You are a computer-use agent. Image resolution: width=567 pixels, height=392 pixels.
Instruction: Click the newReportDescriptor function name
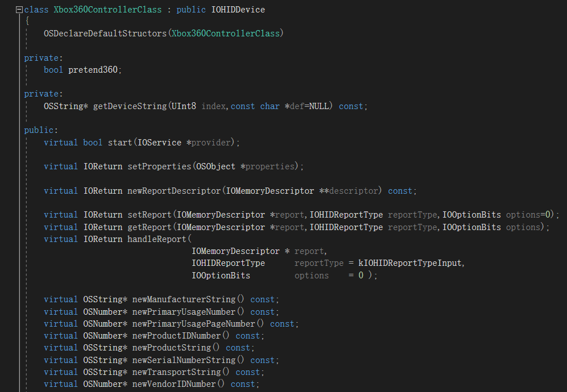coord(174,191)
